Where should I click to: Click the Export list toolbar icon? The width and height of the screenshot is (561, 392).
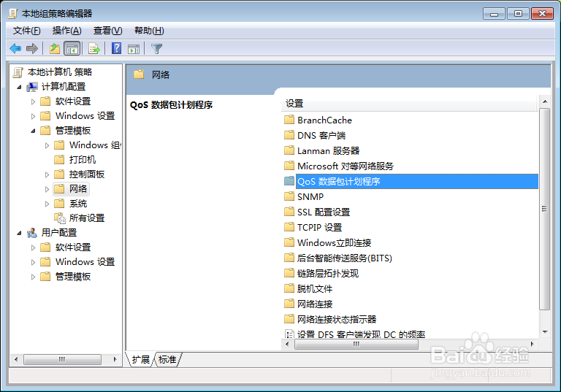pos(94,48)
